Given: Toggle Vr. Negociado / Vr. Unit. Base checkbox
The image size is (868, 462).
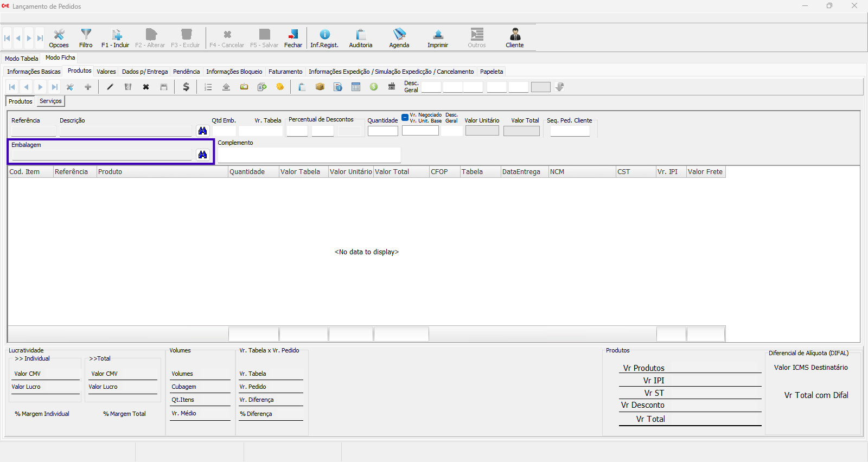Looking at the screenshot, I should click(x=405, y=118).
